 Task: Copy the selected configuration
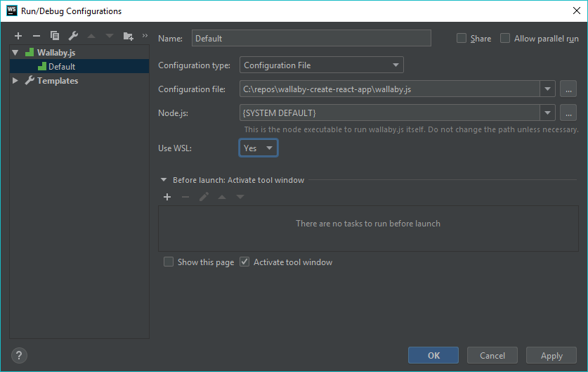click(x=55, y=36)
